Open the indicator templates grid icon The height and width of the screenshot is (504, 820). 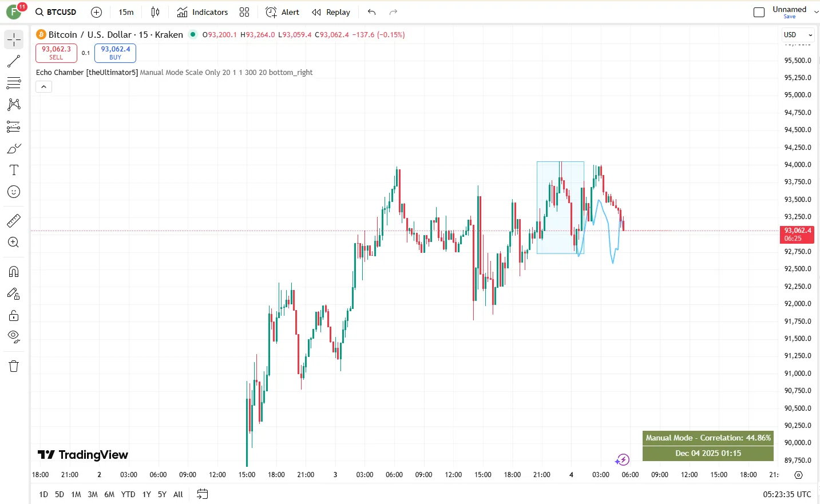[x=244, y=12]
